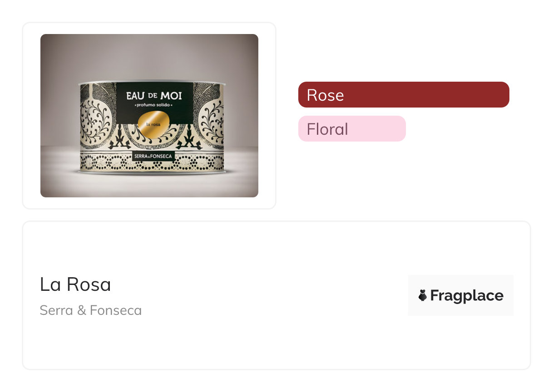
Task: Click the gold oval la rosa emblem
Action: point(155,123)
